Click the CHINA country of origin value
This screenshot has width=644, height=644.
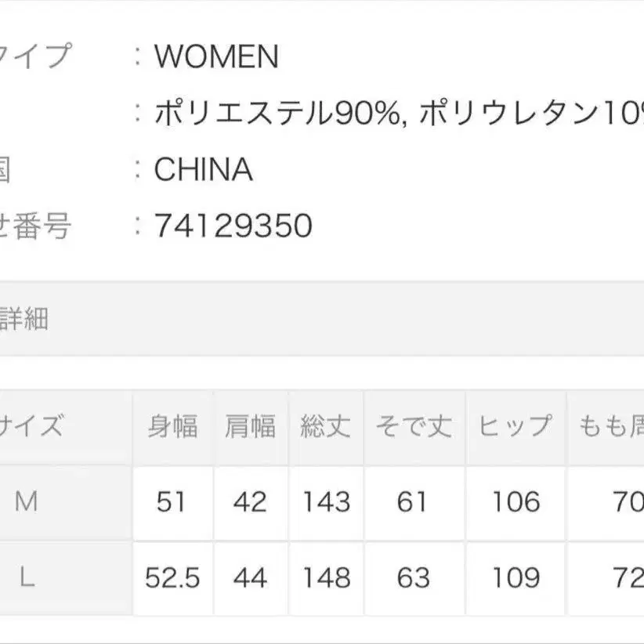[203, 170]
